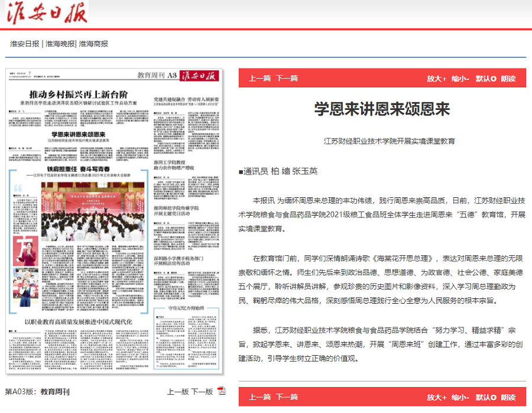
Task: Shrink text with 缩小- in top bar
Action: tap(460, 78)
